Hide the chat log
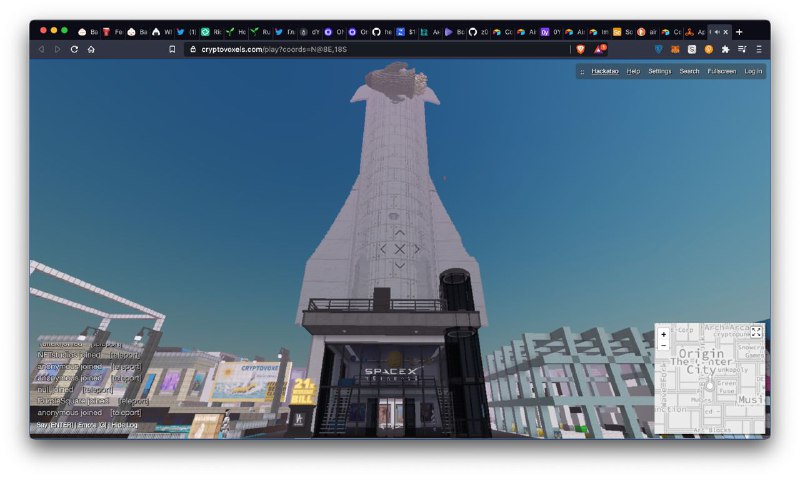800x478 pixels. [124, 425]
